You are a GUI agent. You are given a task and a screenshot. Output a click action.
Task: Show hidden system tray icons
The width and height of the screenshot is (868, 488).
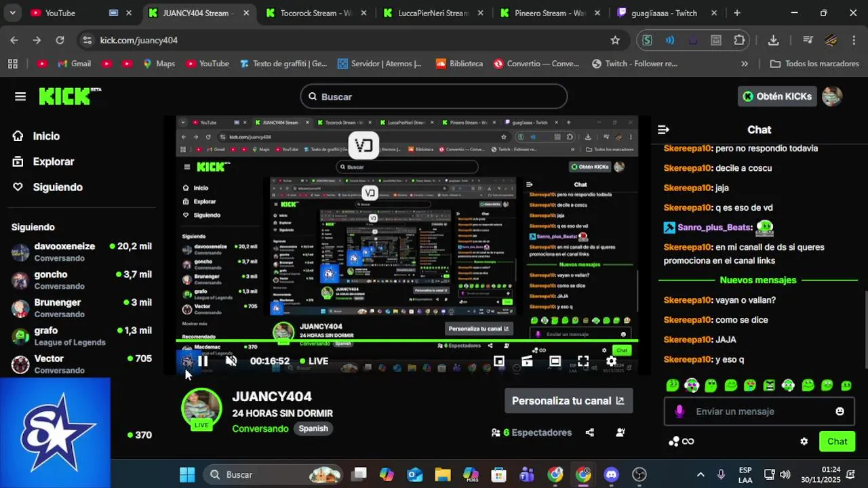click(x=701, y=474)
